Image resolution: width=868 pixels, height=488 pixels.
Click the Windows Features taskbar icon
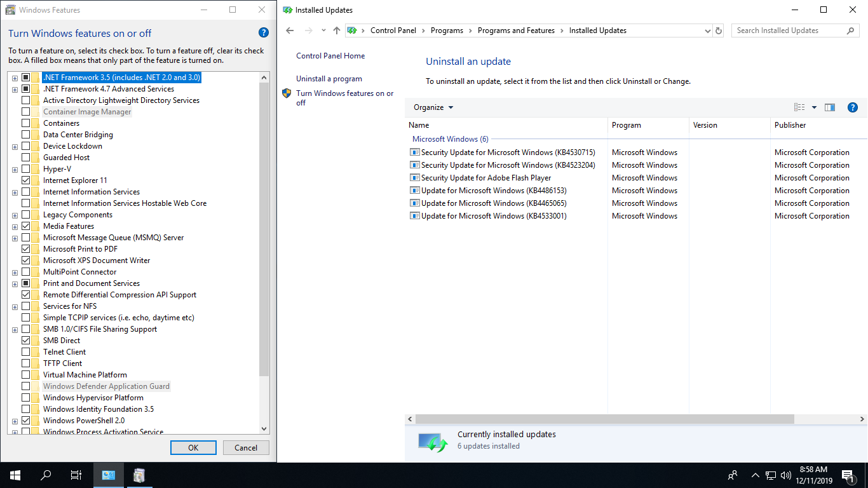point(139,475)
